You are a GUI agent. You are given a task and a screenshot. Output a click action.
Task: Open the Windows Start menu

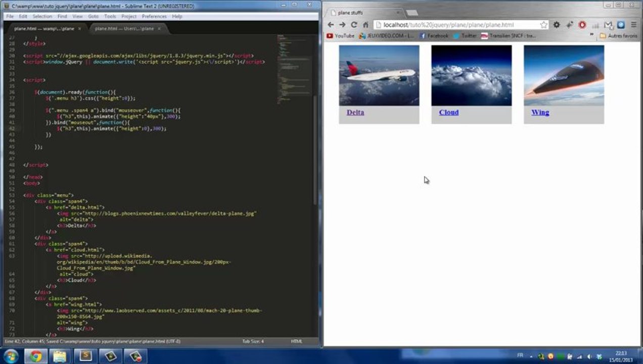click(11, 356)
